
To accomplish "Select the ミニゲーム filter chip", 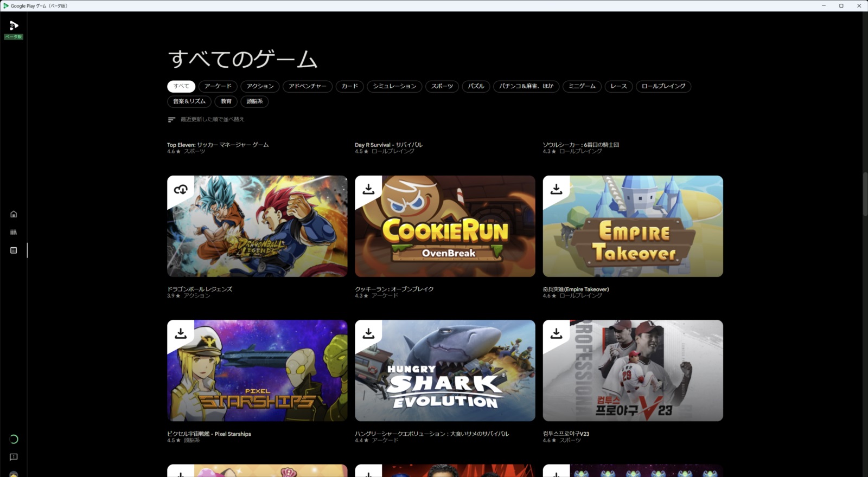I will [582, 86].
